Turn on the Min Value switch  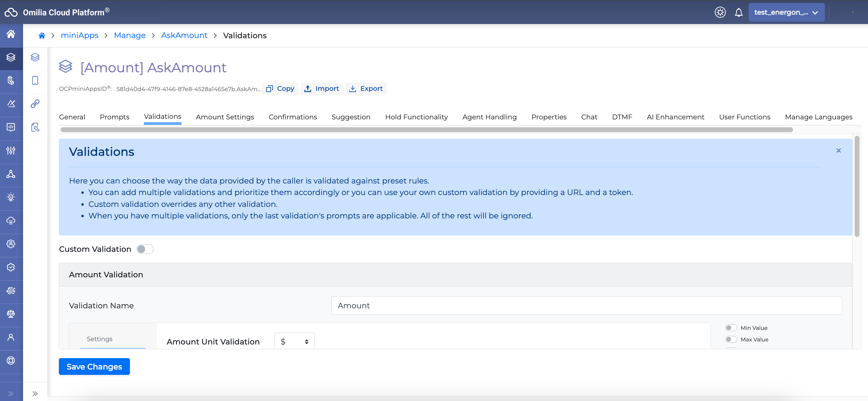tap(731, 328)
